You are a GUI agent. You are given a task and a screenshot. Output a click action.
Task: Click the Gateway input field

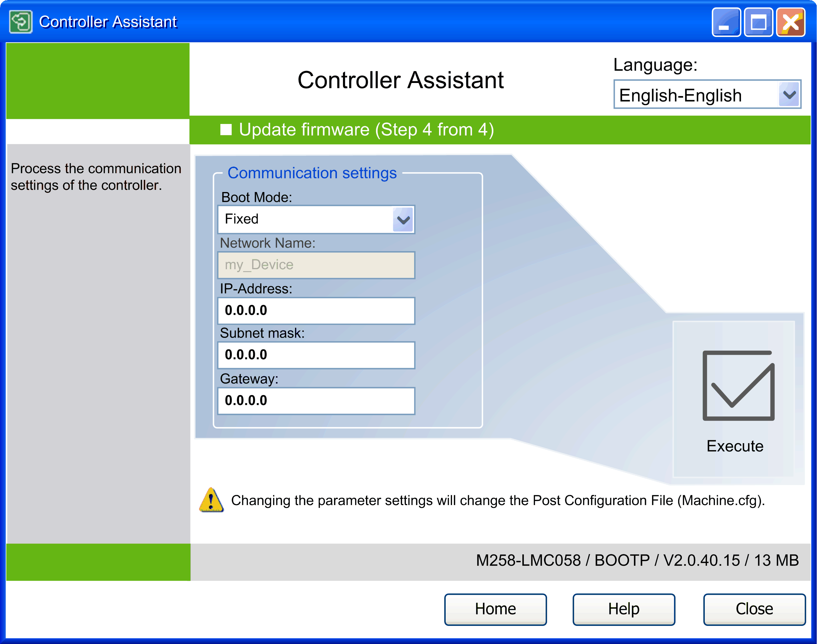316,401
